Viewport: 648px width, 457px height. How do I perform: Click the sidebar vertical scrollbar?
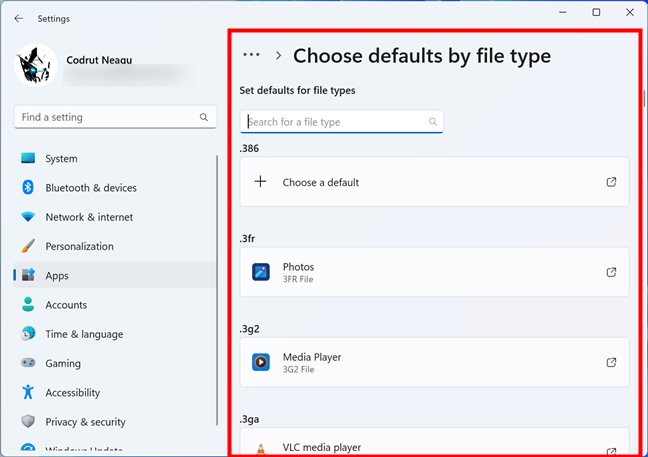[217, 290]
